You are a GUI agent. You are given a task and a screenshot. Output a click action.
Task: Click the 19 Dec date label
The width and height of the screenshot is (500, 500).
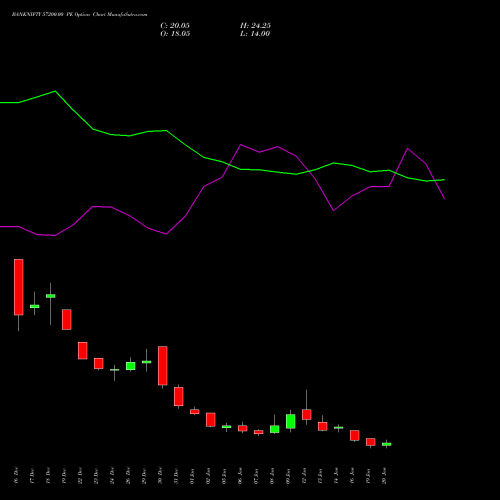coord(64,475)
